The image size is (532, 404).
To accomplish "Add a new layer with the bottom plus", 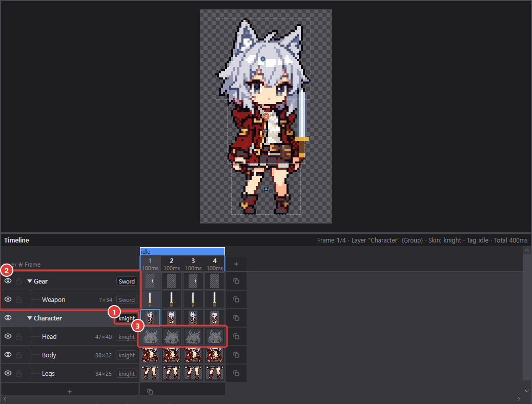I will pos(70,392).
